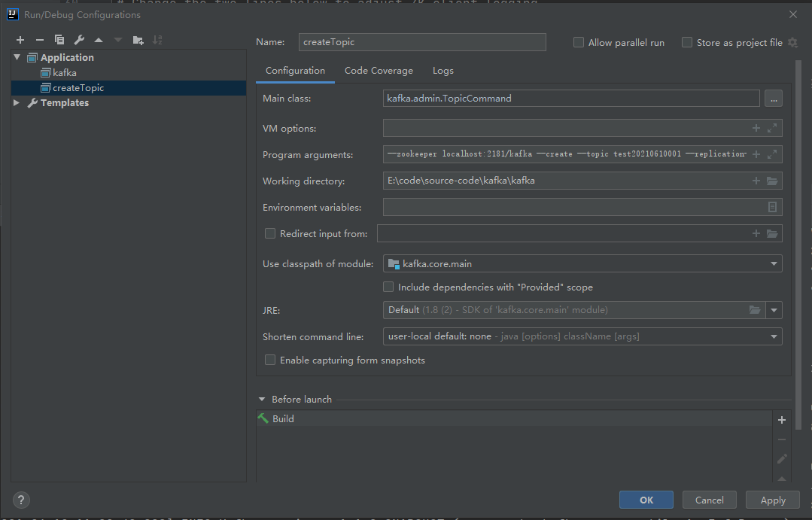Expand the Program arguments field
This screenshot has height=520, width=812.
tap(772, 154)
